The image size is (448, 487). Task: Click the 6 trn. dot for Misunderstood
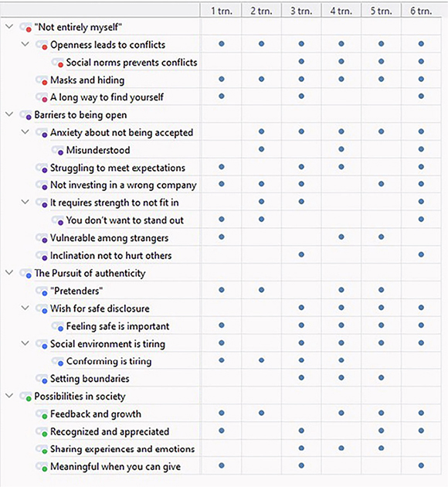click(x=421, y=149)
